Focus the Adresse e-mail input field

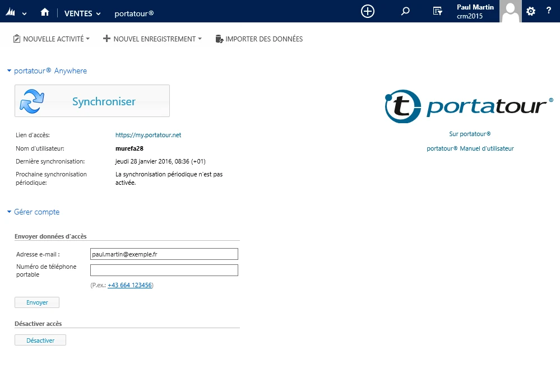164,254
